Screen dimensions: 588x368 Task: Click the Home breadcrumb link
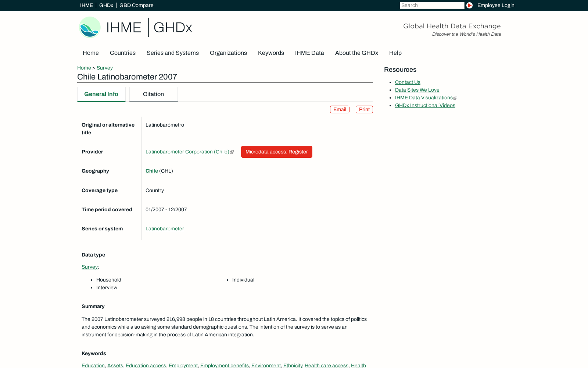point(84,68)
